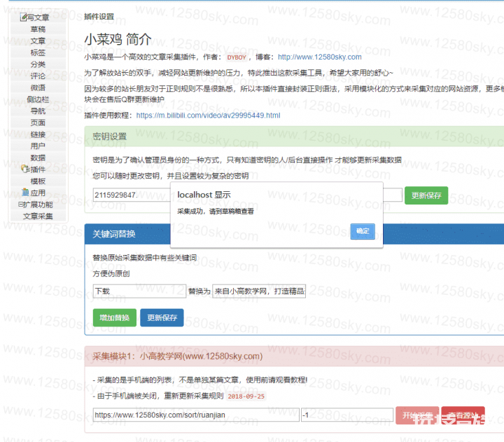The width and height of the screenshot is (504, 442).
Task: Click the collection URL input field
Action: 196,415
